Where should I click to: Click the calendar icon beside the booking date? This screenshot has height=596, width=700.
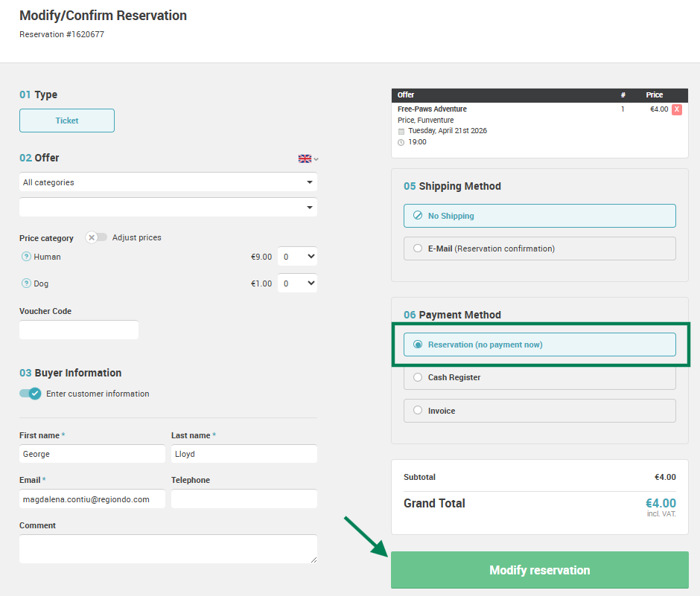[x=401, y=131]
